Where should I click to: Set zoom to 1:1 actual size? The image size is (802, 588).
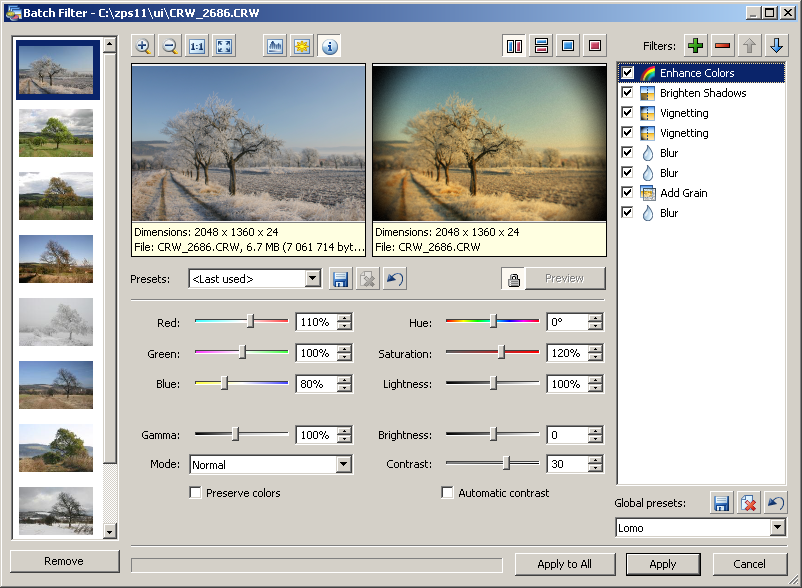click(197, 46)
